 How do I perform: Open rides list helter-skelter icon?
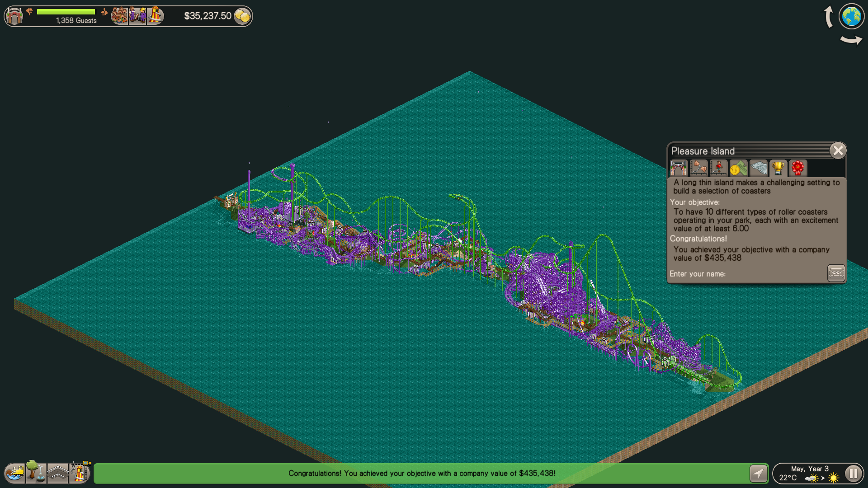[155, 16]
